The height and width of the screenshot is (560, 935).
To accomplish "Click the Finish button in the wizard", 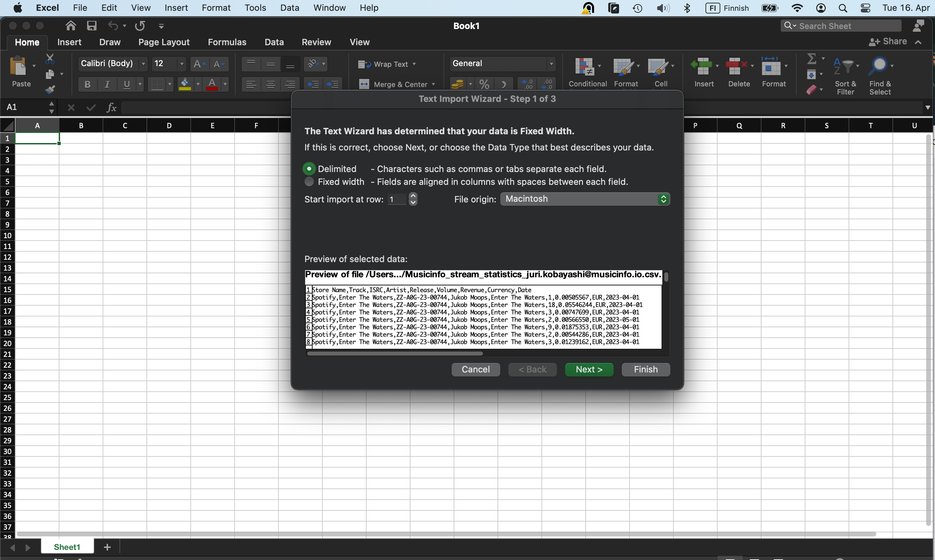I will click(646, 369).
